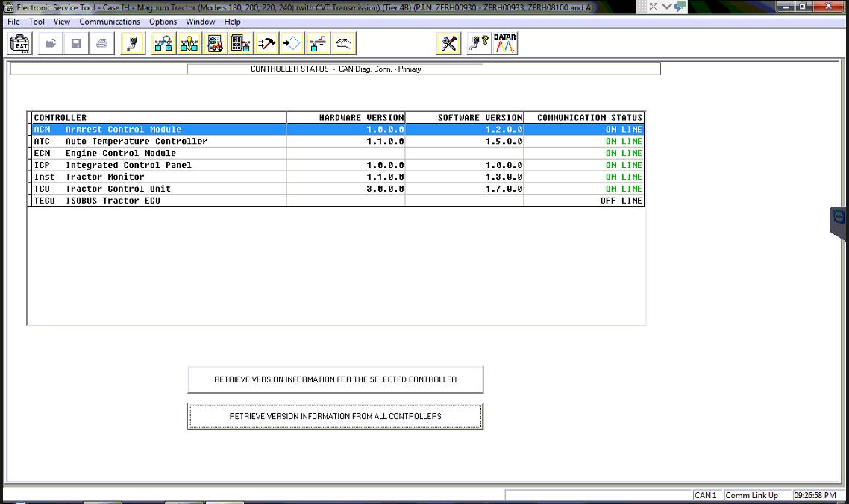Retrieve version information for the selected controller

(x=335, y=379)
